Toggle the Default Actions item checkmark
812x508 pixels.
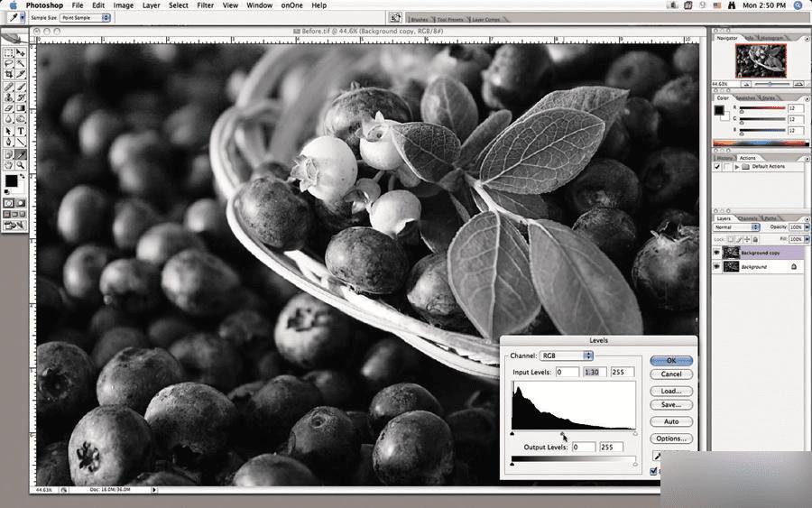[x=717, y=167]
